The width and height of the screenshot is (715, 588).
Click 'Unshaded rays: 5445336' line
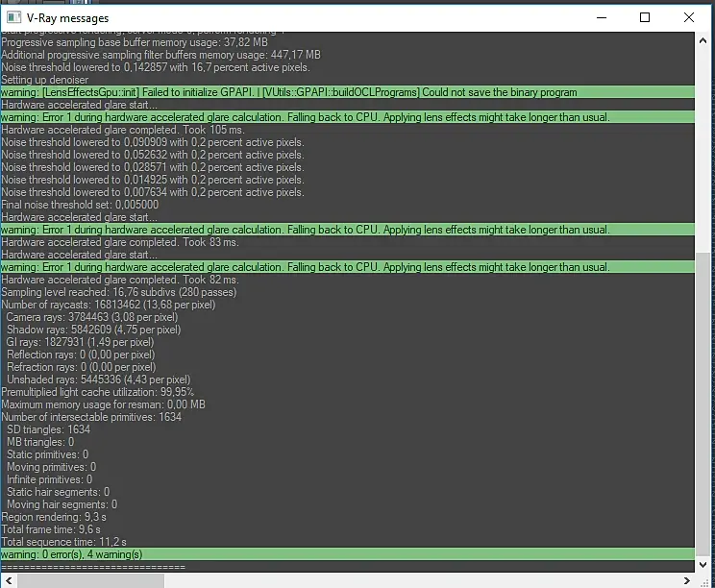(x=98, y=380)
